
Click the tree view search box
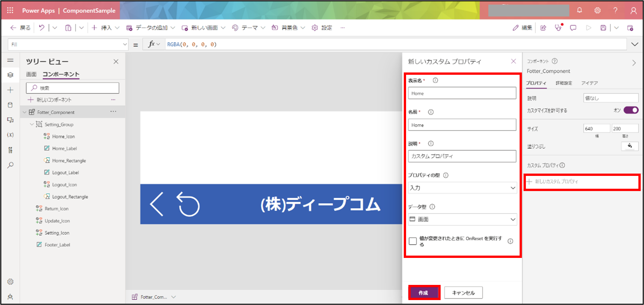tap(72, 88)
